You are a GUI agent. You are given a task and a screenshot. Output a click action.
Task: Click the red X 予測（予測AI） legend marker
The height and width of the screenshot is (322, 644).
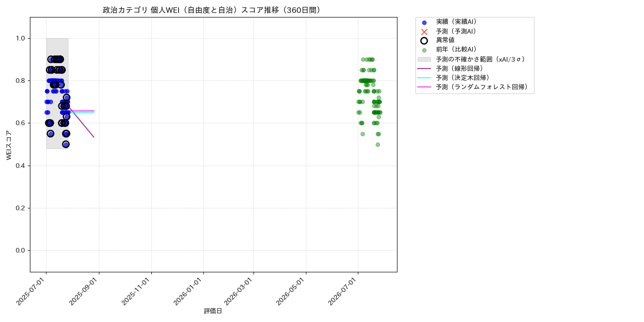tap(424, 32)
